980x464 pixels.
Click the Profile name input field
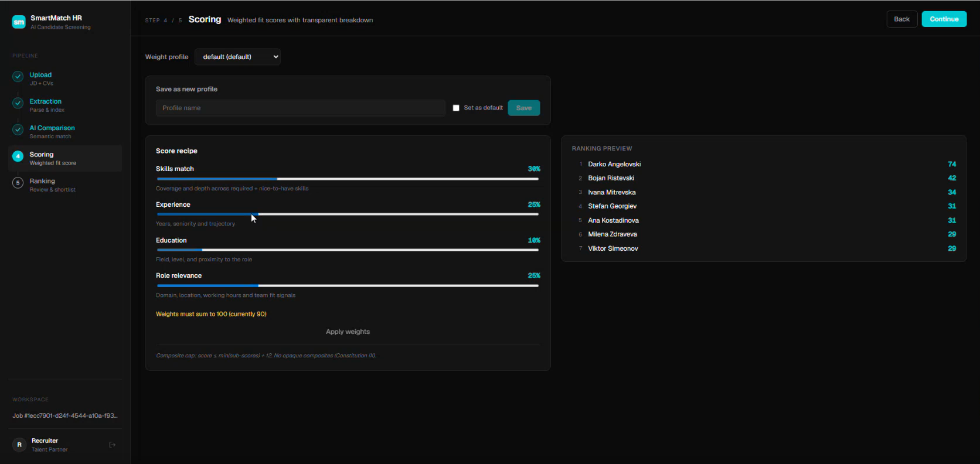click(x=301, y=108)
